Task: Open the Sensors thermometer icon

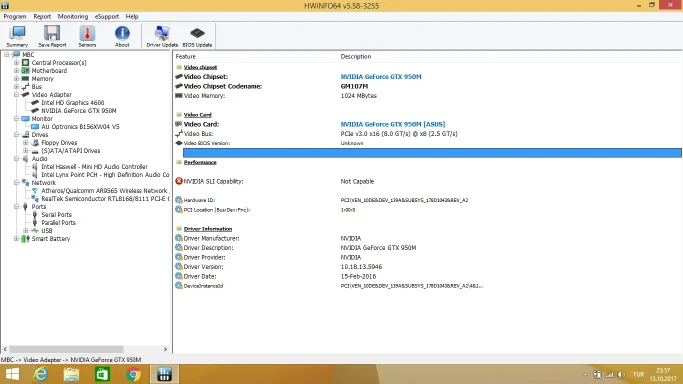Action: point(87,36)
